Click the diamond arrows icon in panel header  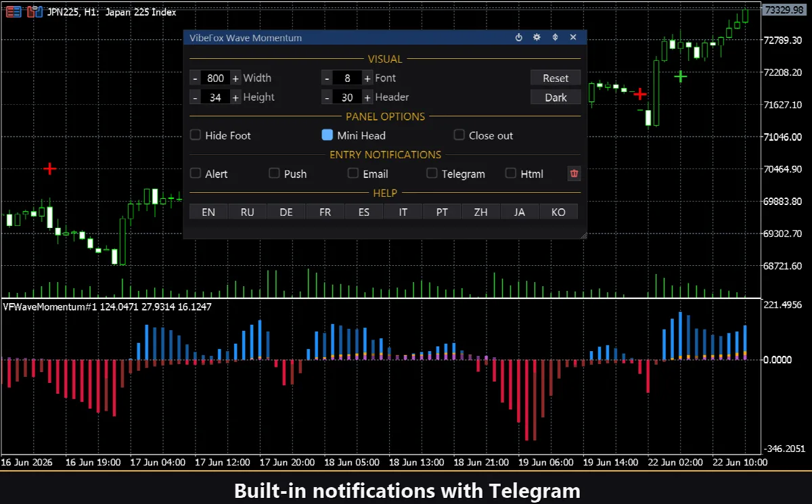pyautogui.click(x=555, y=38)
